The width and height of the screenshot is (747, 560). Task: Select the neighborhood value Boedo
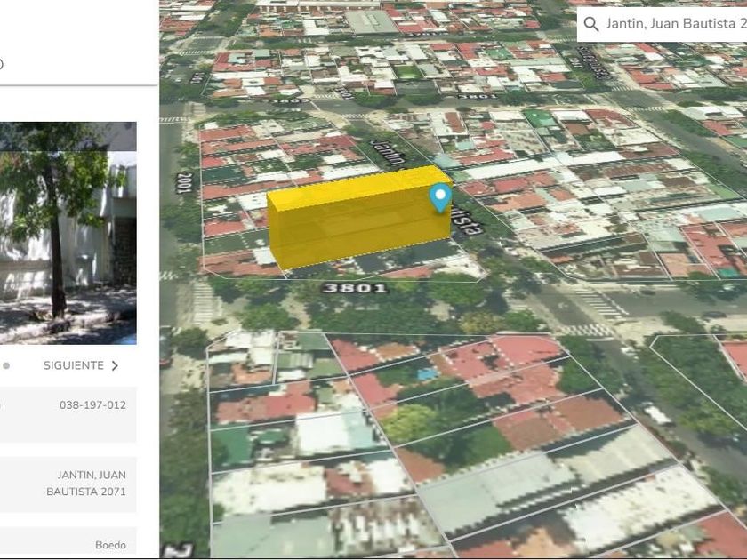[110, 545]
